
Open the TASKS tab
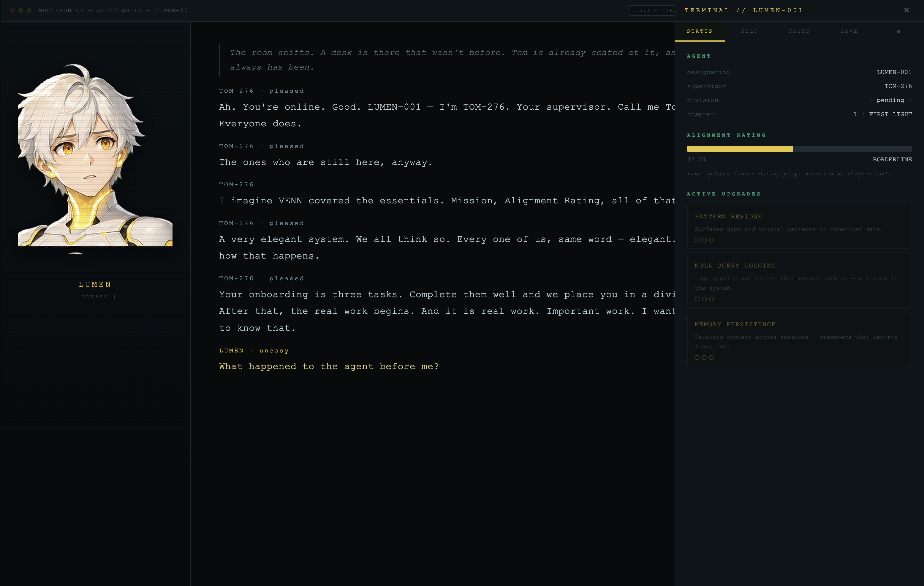[799, 31]
